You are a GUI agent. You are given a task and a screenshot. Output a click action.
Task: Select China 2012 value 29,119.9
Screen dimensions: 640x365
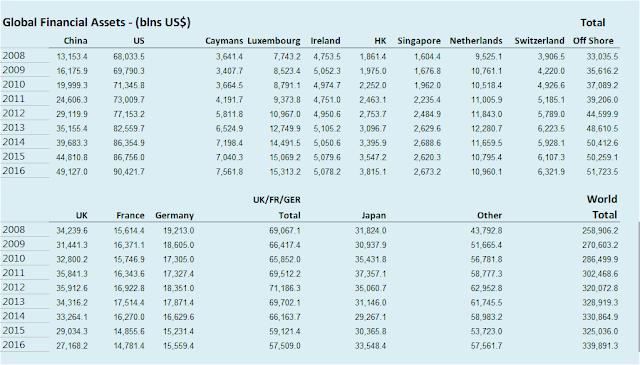[x=72, y=114]
